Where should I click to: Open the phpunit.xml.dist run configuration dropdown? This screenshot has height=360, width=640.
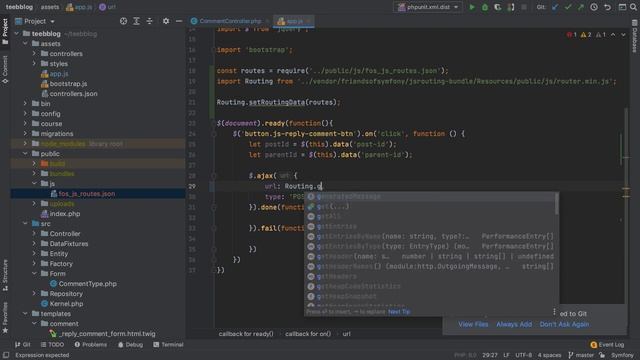[x=427, y=7]
